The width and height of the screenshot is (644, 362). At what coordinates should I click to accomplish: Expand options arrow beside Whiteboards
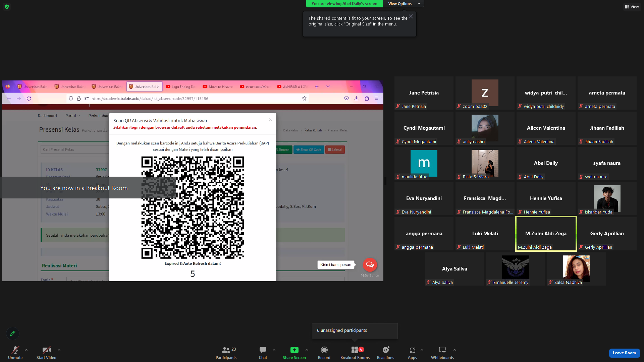tap(455, 350)
